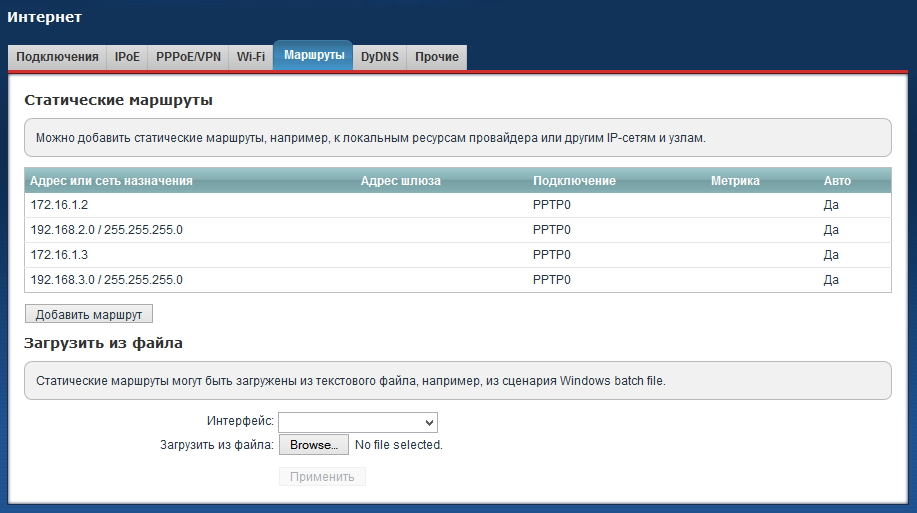Switch to the IPoE tab

click(x=127, y=57)
